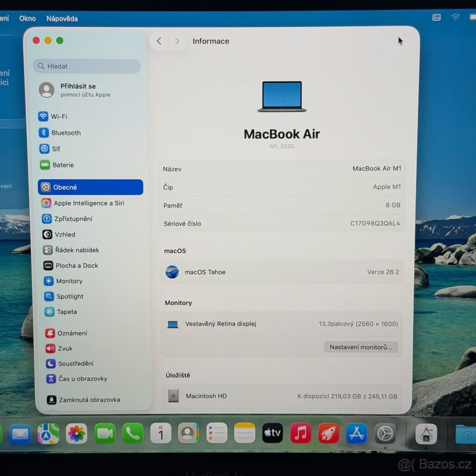This screenshot has height=476, width=476.
Task: Go forward with the right chevron
Action: pos(177,41)
